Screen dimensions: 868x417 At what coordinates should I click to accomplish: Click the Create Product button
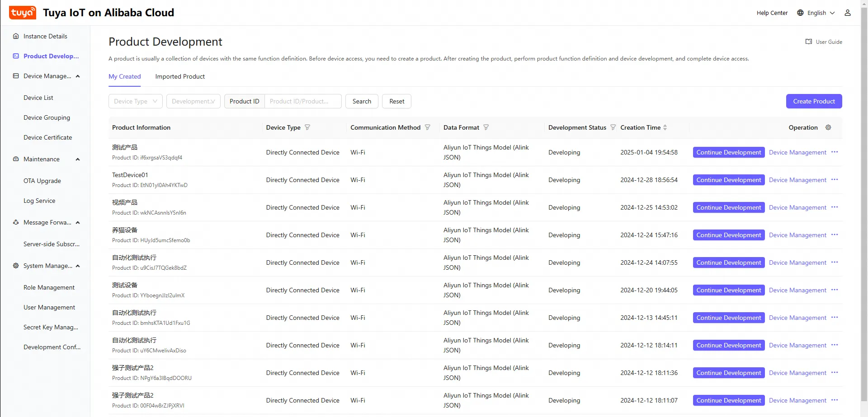pyautogui.click(x=814, y=101)
